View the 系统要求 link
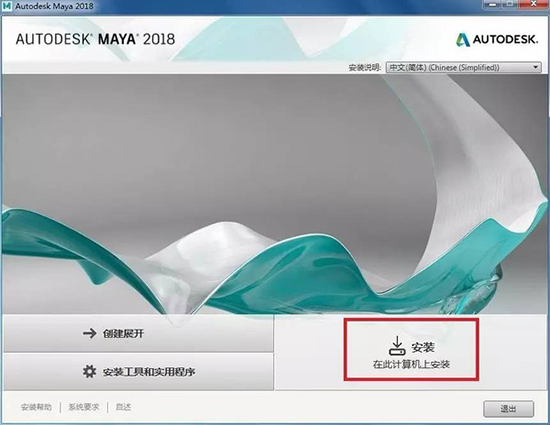Image resolution: width=550 pixels, height=425 pixels. (x=83, y=407)
